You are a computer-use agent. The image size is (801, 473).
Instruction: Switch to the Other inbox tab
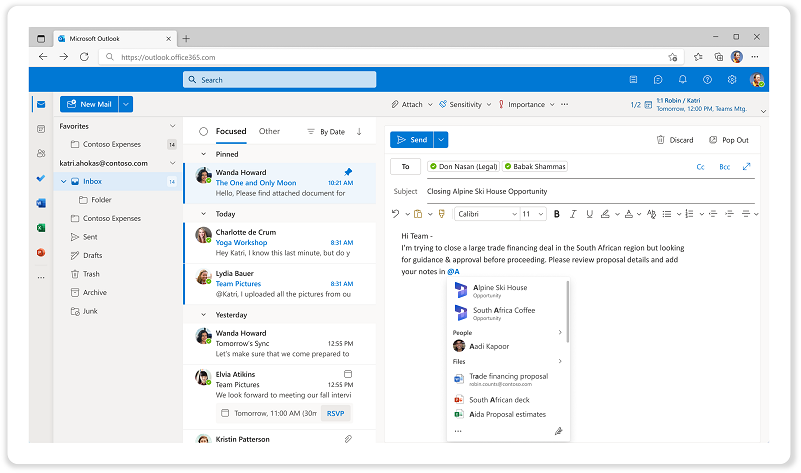point(269,131)
